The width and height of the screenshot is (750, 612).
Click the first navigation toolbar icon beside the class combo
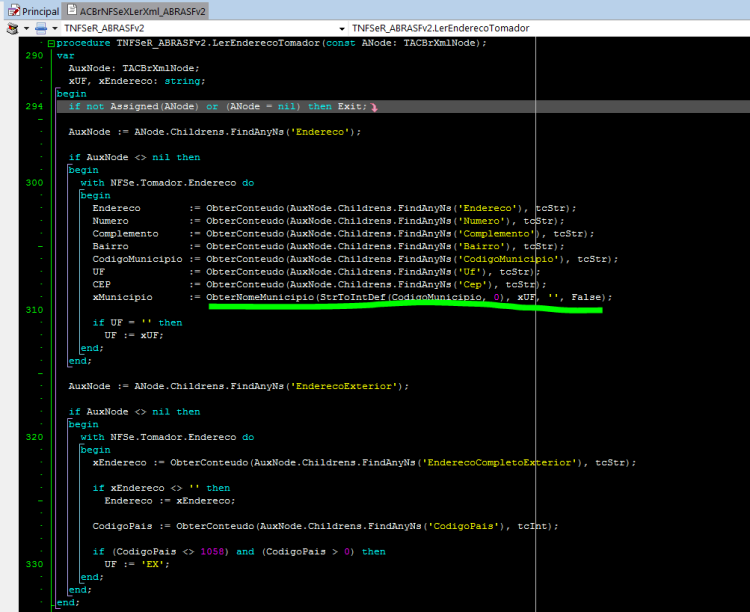click(12, 28)
